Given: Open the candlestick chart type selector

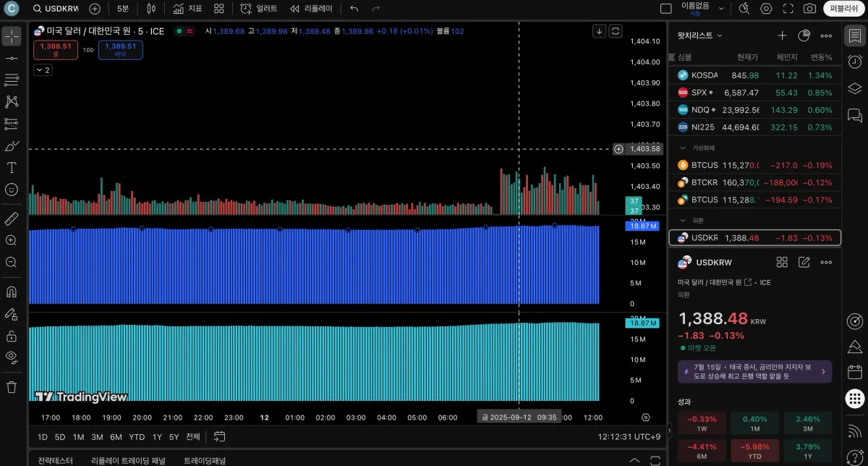Looking at the screenshot, I should (x=150, y=9).
